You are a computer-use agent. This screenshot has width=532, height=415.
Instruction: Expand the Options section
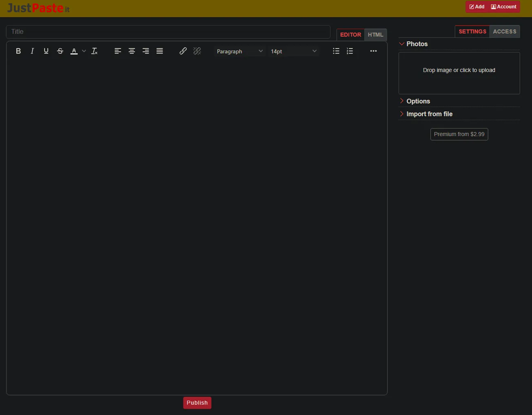pos(418,101)
